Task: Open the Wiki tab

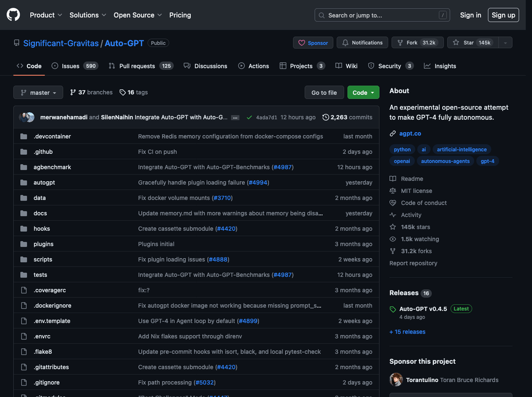Action: [347, 66]
